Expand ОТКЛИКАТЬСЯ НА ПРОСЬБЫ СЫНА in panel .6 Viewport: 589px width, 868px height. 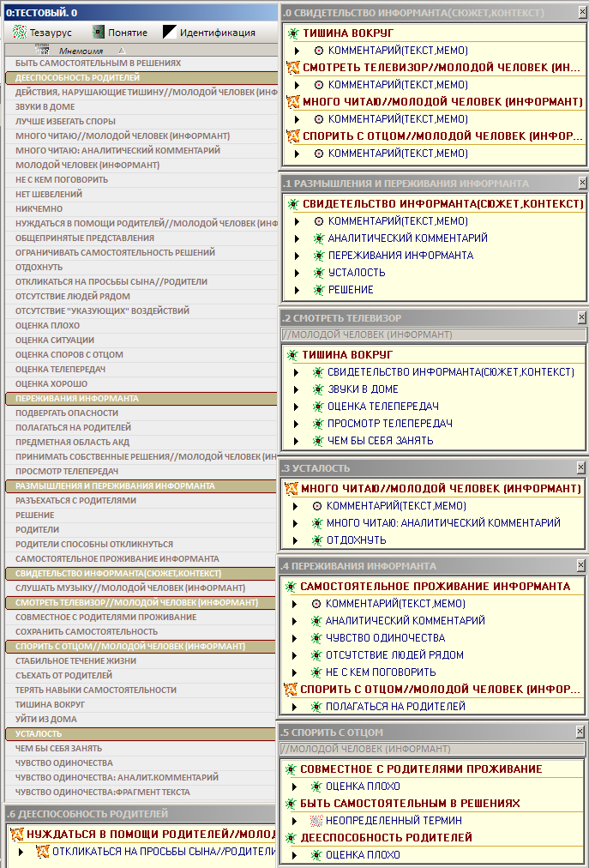tap(21, 852)
